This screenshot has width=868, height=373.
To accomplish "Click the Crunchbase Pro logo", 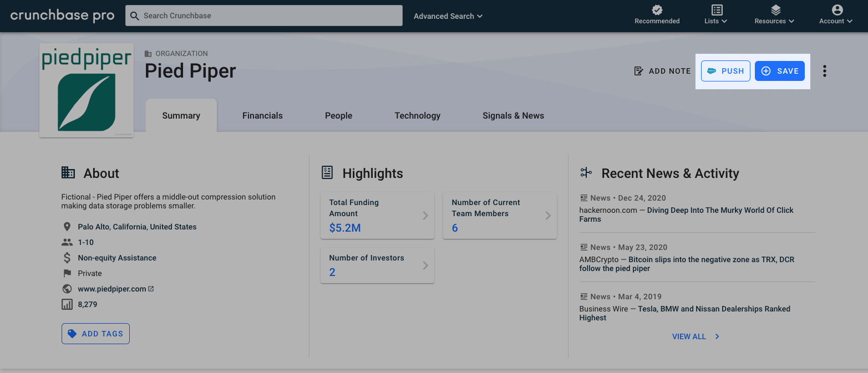I will click(x=62, y=16).
